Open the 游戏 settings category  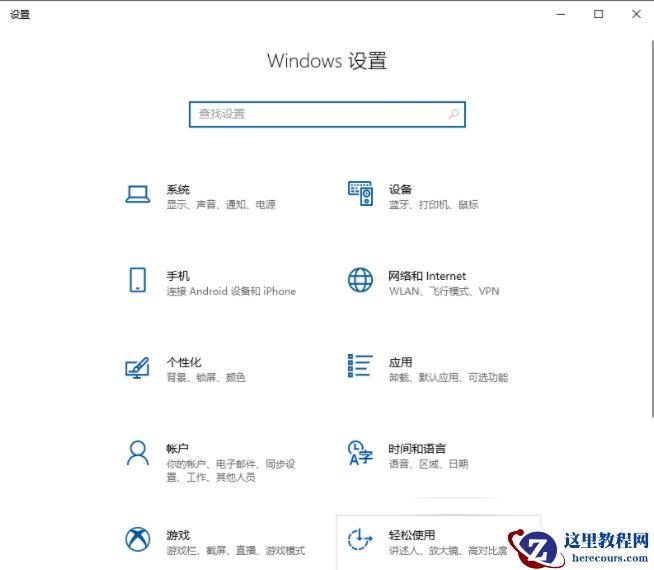pos(178,535)
